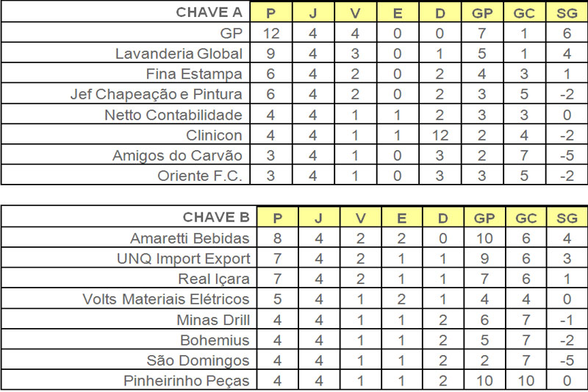Screen dimensions: 588x392
Task: Select the Jef Chapeação e Pintura row label
Action: point(156,94)
